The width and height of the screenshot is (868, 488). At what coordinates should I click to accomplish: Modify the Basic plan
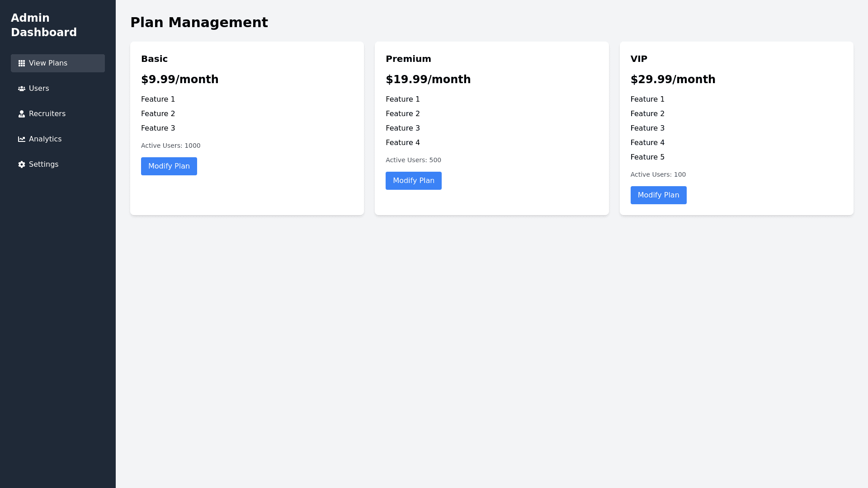point(169,166)
